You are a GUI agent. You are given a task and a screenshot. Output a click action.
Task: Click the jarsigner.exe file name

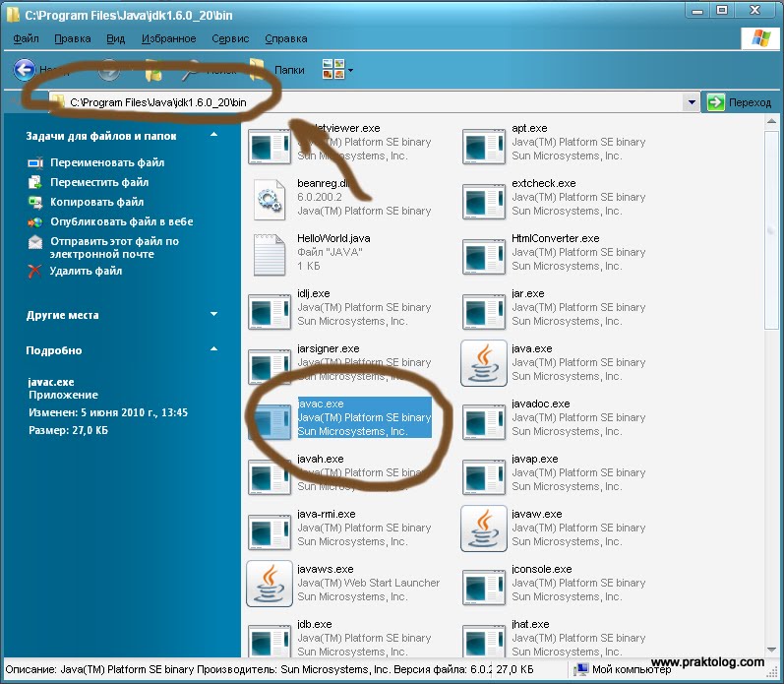[x=329, y=348]
